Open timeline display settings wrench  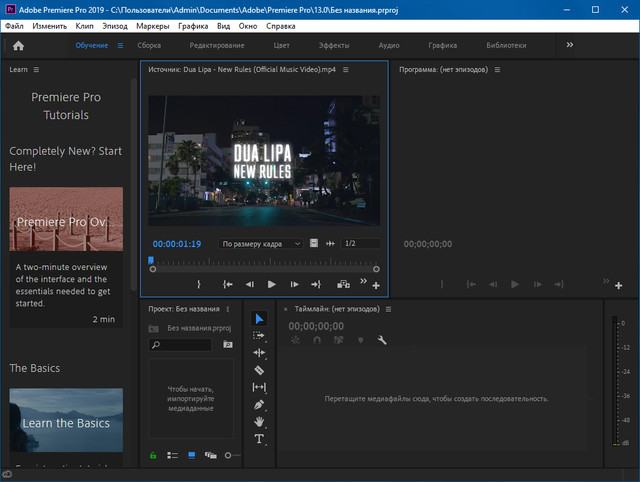(381, 340)
